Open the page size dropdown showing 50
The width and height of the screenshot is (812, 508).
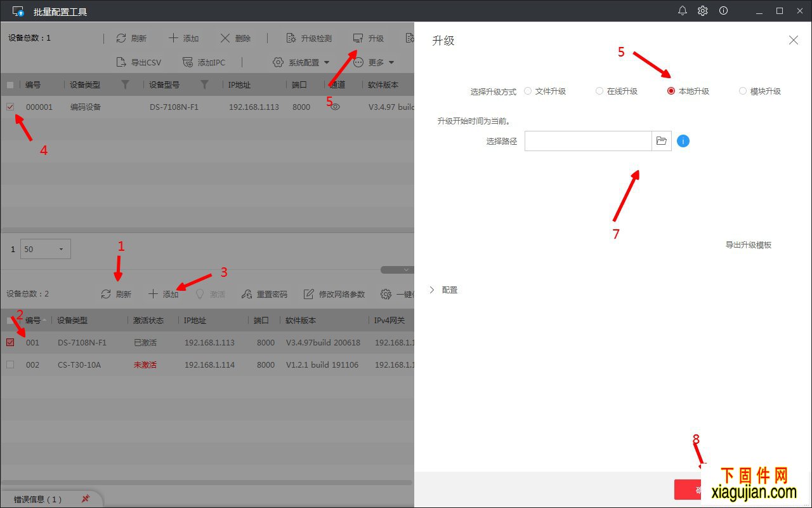(46, 249)
